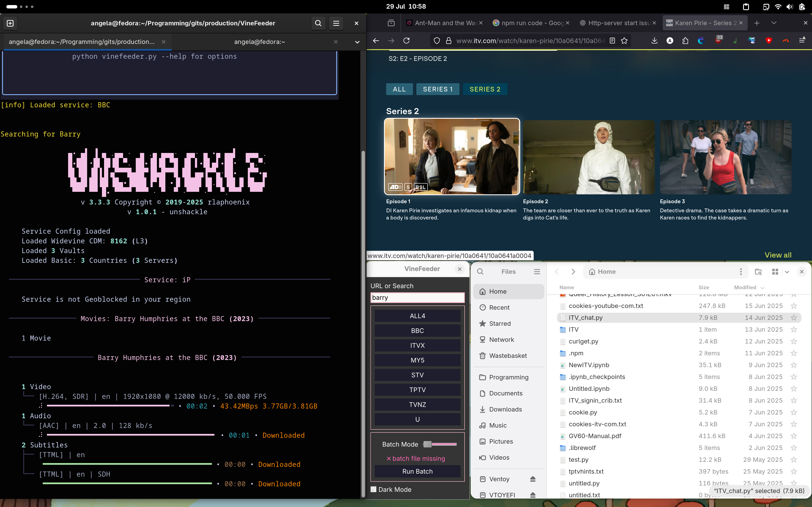Open Files view options dropdown
The height and width of the screenshot is (507, 812).
(787, 272)
